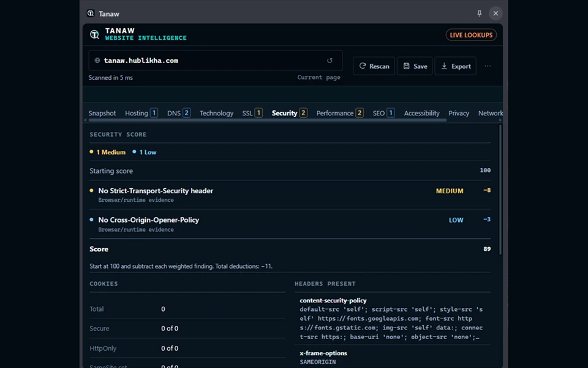Export the scan report
The image size is (588, 368).
click(x=456, y=66)
